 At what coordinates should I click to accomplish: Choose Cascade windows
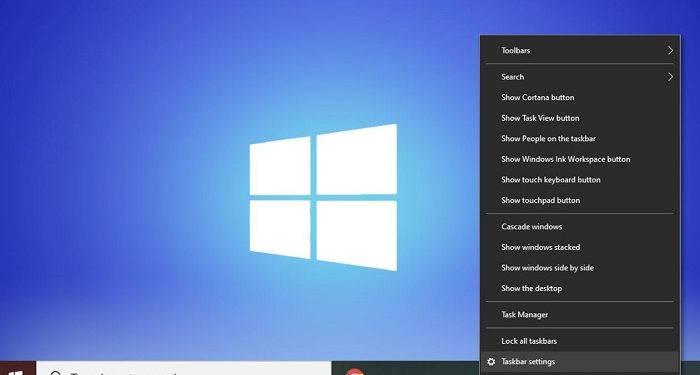(580, 226)
